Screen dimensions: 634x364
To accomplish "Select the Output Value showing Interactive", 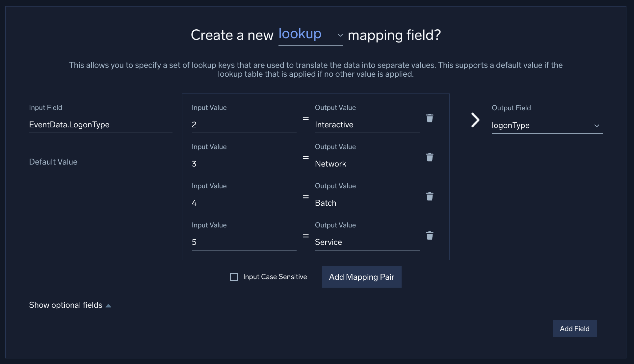I will pyautogui.click(x=367, y=124).
